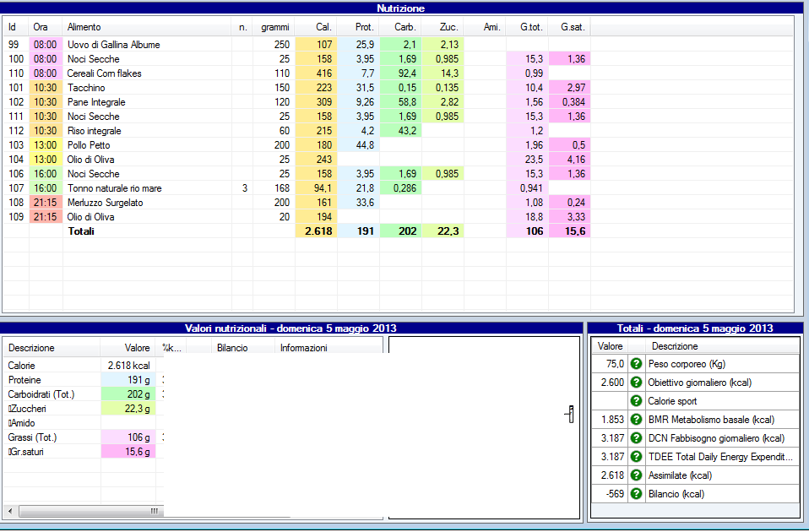
Task: Click the Valore header in the Totali panel
Action: (610, 346)
